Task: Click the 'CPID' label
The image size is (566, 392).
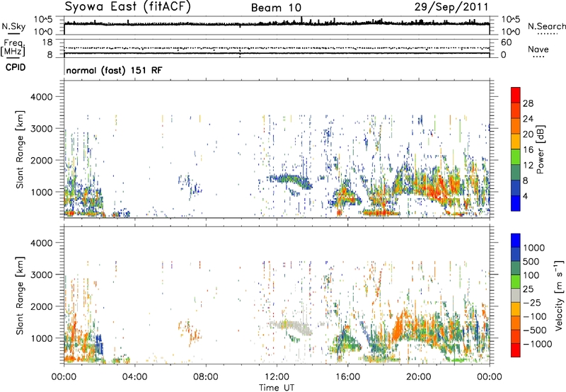Action: point(16,67)
